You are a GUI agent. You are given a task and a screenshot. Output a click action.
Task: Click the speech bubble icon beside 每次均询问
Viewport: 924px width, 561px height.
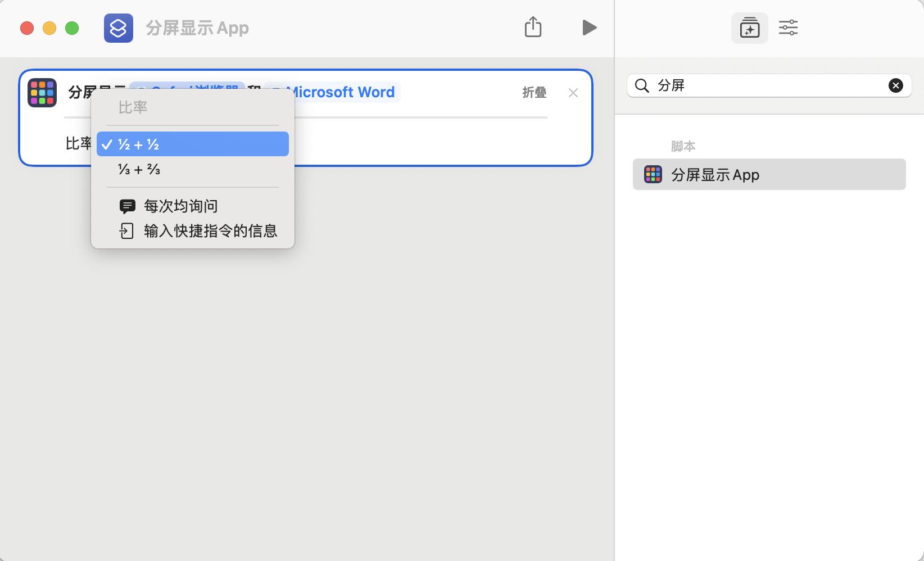pyautogui.click(x=128, y=206)
